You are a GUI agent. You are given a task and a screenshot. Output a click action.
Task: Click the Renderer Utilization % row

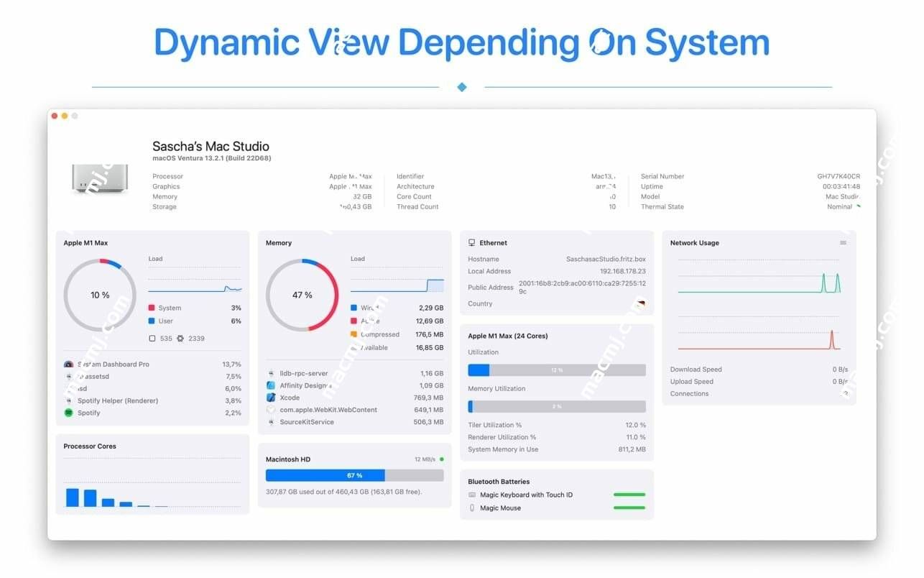click(x=557, y=438)
